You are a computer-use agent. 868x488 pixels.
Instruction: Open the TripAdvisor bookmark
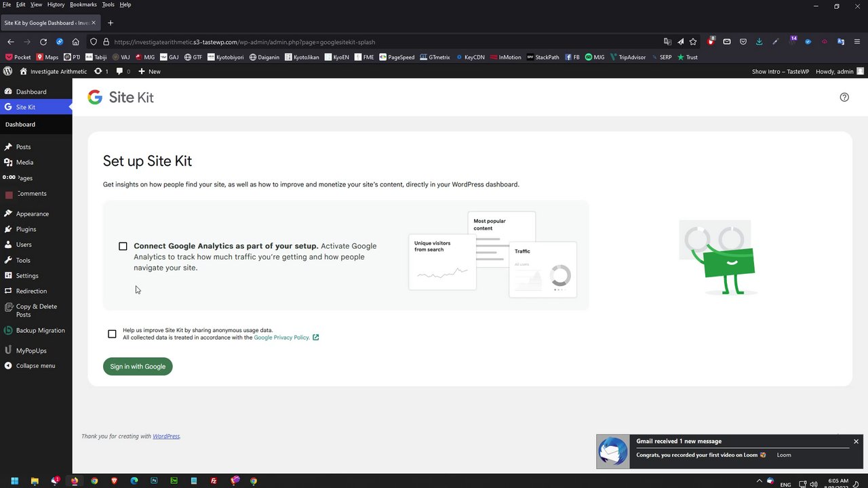(x=627, y=58)
